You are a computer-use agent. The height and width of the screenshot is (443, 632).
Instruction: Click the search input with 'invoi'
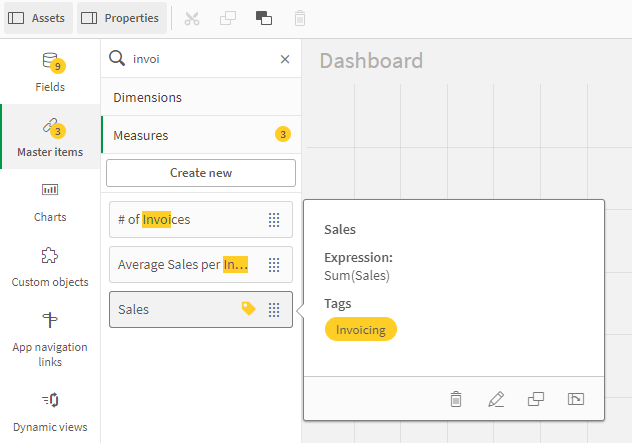(200, 59)
